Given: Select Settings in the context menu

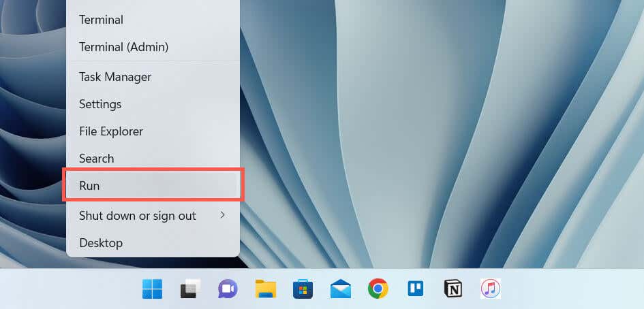Looking at the screenshot, I should pyautogui.click(x=100, y=104).
